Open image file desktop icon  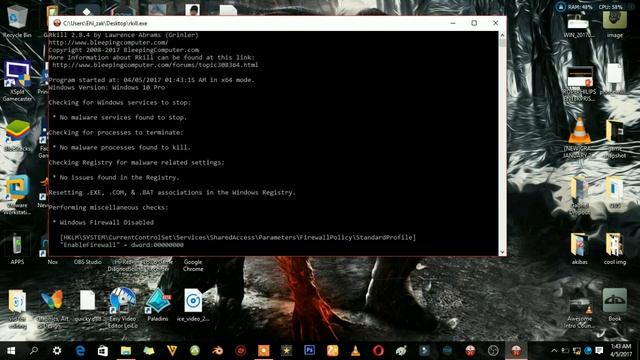tap(615, 24)
